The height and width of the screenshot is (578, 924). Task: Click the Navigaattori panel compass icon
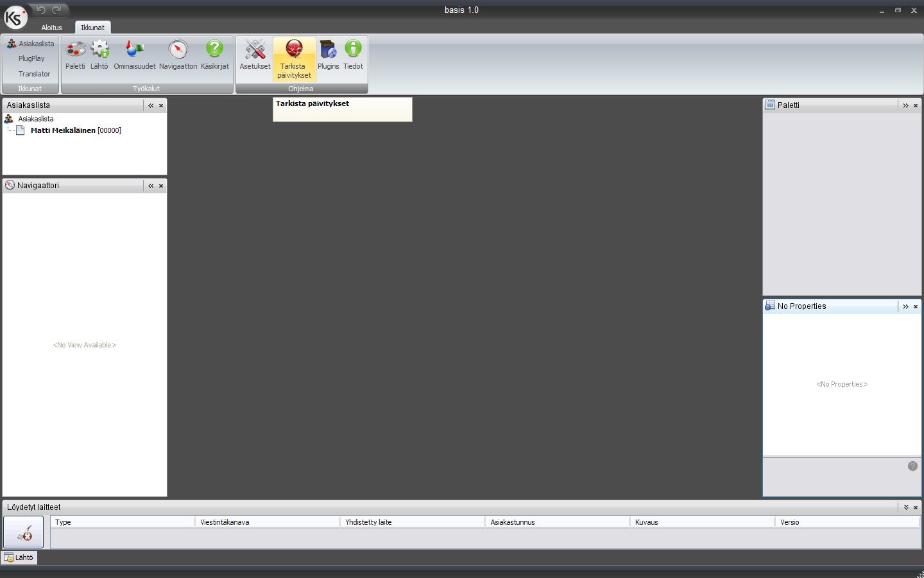pos(10,185)
